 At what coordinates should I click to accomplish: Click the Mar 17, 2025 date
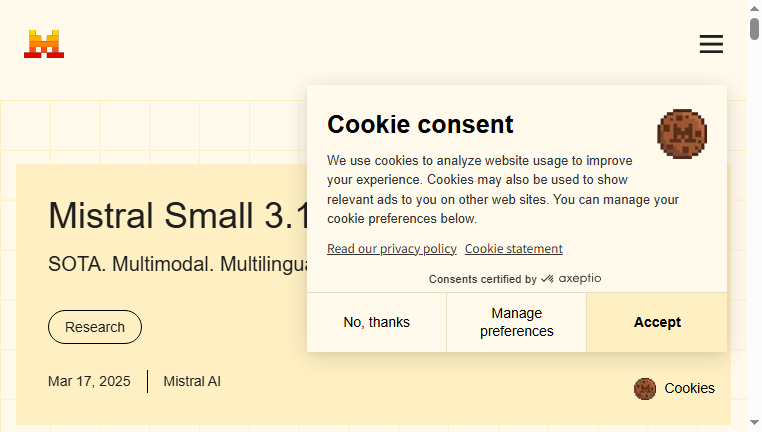pyautogui.click(x=89, y=381)
